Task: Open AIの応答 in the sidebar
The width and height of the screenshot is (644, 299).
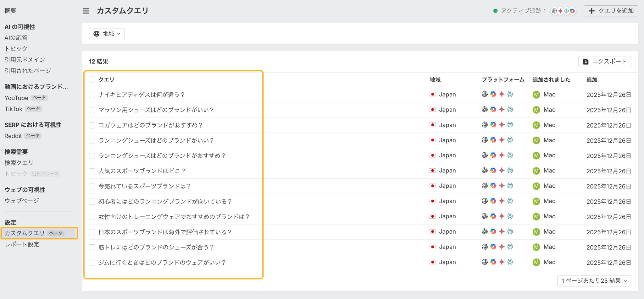Action: 16,38
